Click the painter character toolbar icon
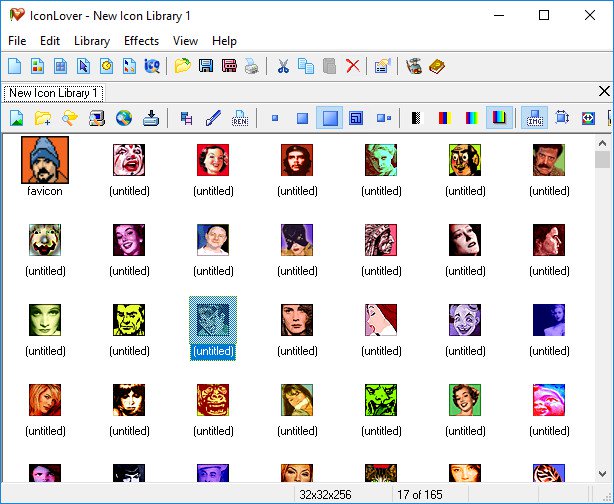This screenshot has height=504, width=614. click(x=414, y=66)
